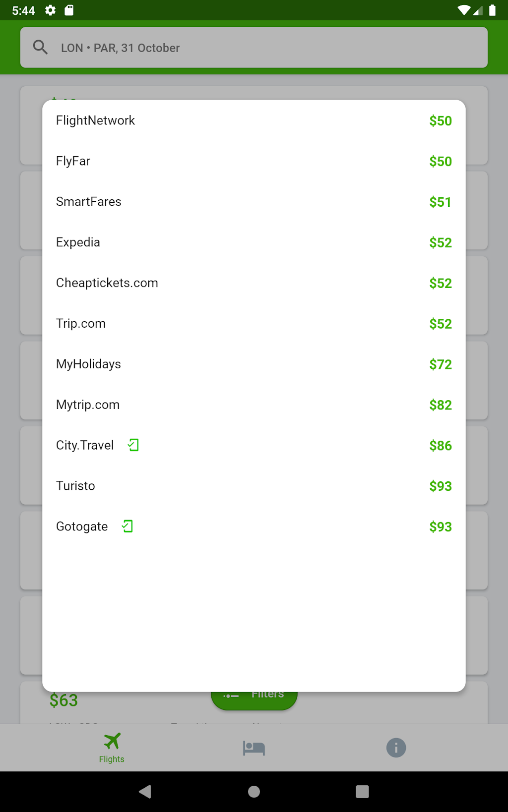Open the Flights tab airplane icon
The width and height of the screenshot is (508, 812).
click(x=112, y=742)
